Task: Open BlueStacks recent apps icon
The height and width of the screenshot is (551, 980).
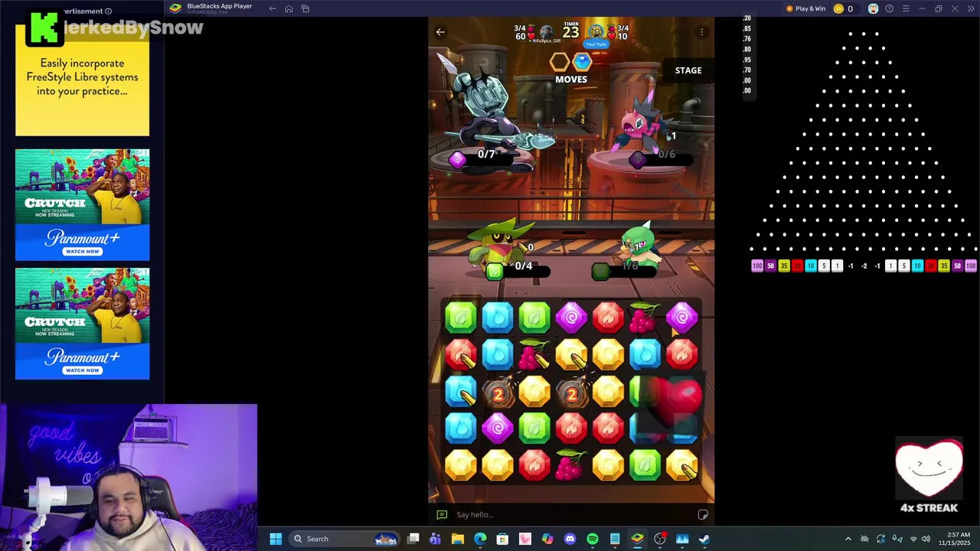Action: [305, 8]
